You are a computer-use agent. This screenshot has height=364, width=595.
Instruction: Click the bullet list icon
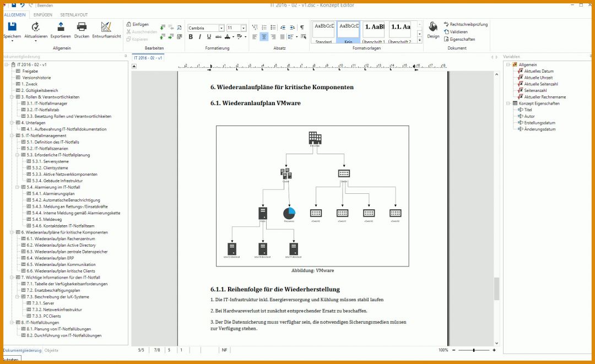click(x=273, y=28)
